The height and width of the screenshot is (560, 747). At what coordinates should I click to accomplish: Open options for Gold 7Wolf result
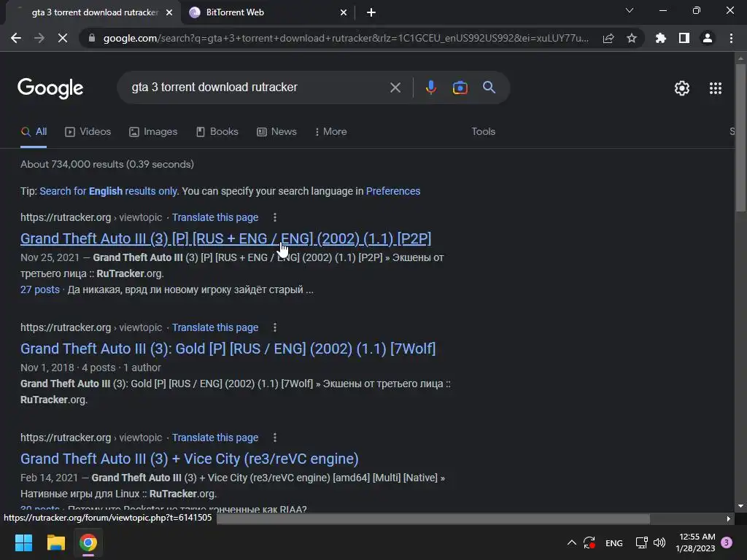coord(275,327)
